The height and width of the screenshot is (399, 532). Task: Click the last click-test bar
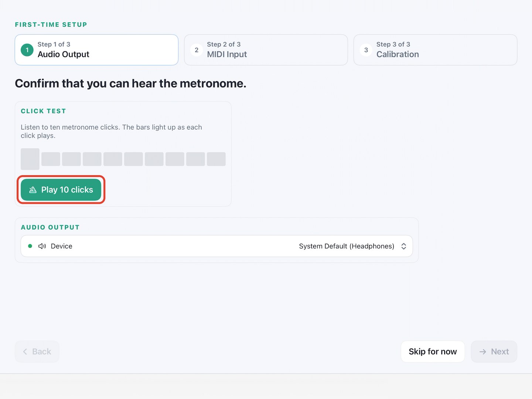(216, 159)
